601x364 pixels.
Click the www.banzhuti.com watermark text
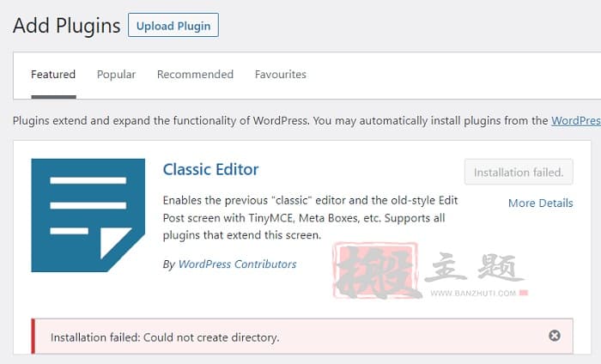tap(473, 293)
